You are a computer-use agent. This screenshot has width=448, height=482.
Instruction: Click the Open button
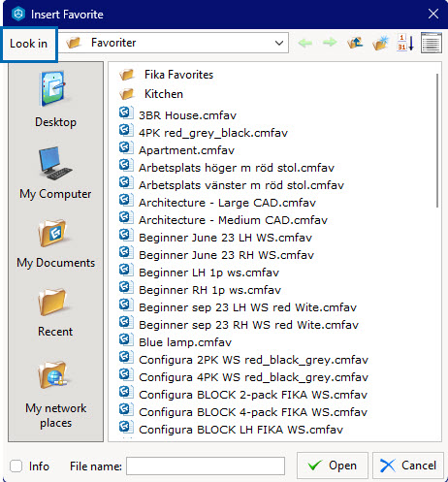tap(333, 466)
